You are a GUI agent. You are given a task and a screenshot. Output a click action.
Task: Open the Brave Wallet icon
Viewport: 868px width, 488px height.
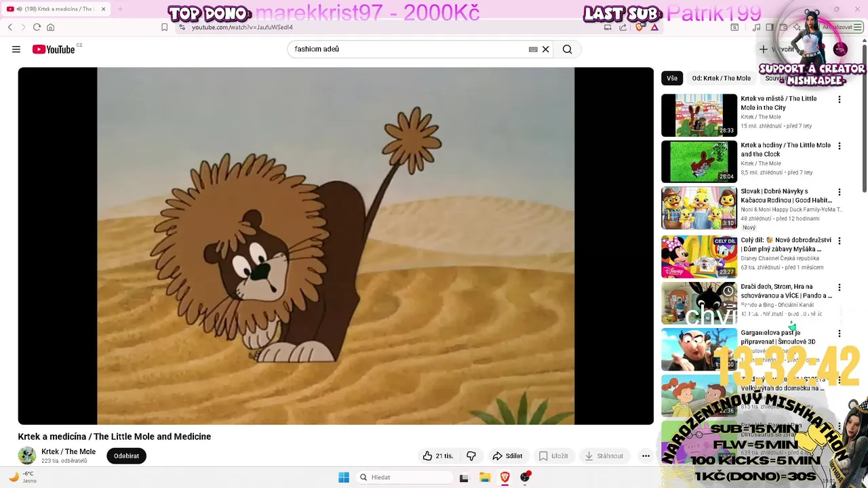(x=783, y=27)
